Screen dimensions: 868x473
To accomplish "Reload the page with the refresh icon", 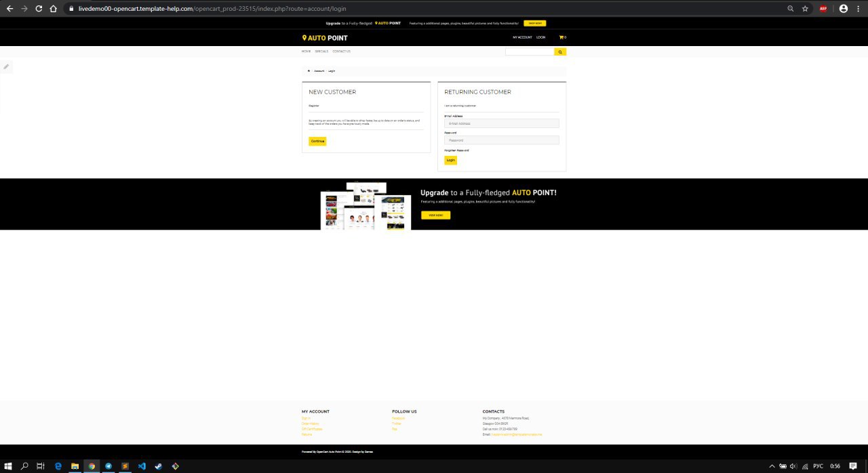I will [x=39, y=9].
